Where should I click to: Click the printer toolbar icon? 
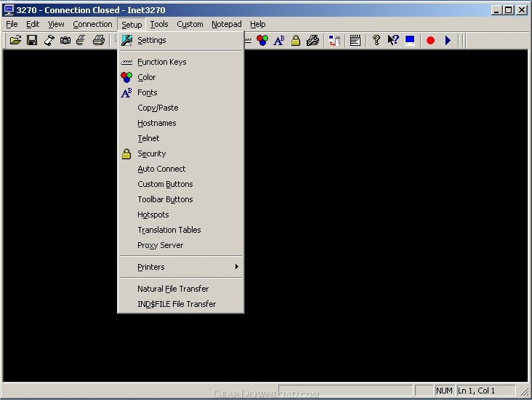click(99, 41)
